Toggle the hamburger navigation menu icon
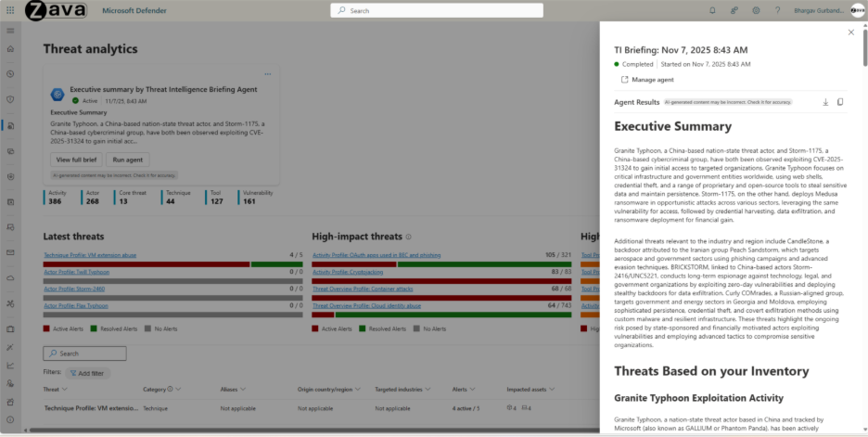The width and height of the screenshot is (868, 437). [10, 31]
